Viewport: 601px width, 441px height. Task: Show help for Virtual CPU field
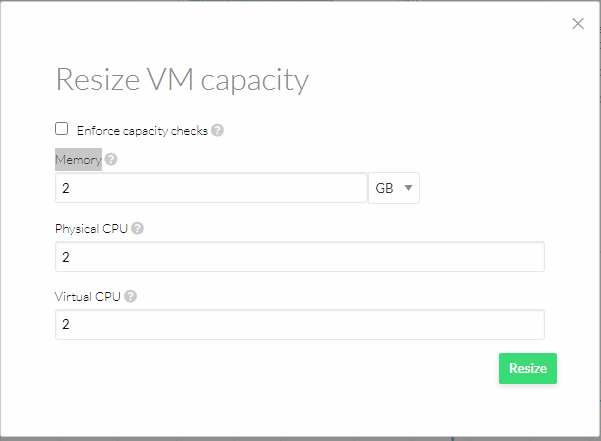click(130, 296)
